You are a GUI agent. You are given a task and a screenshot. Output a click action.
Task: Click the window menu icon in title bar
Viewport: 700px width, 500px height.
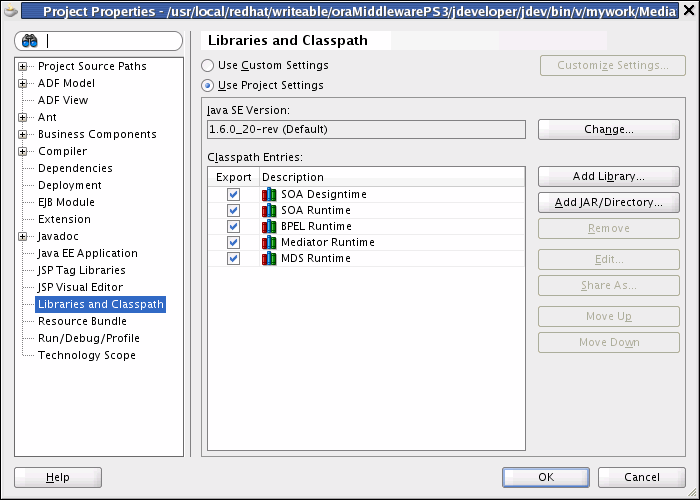tap(10, 11)
